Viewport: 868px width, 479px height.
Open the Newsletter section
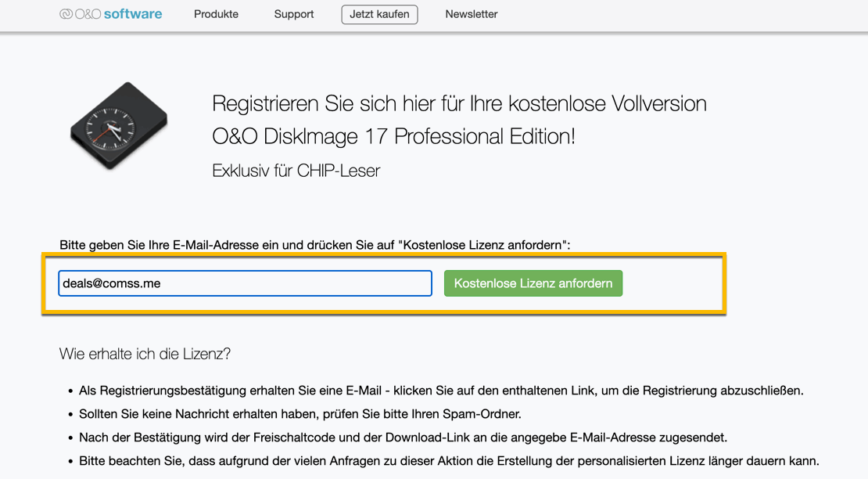(471, 14)
